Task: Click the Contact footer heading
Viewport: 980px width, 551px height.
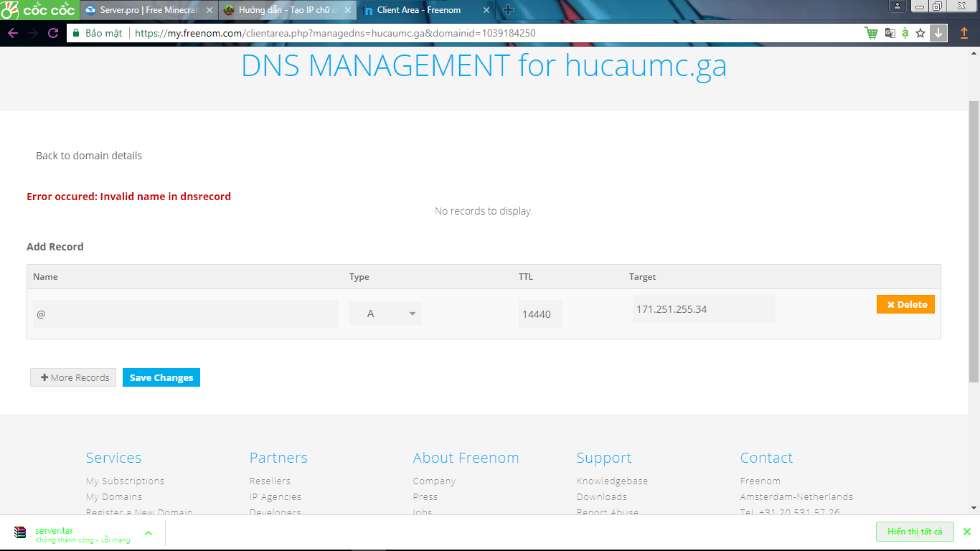Action: 766,458
